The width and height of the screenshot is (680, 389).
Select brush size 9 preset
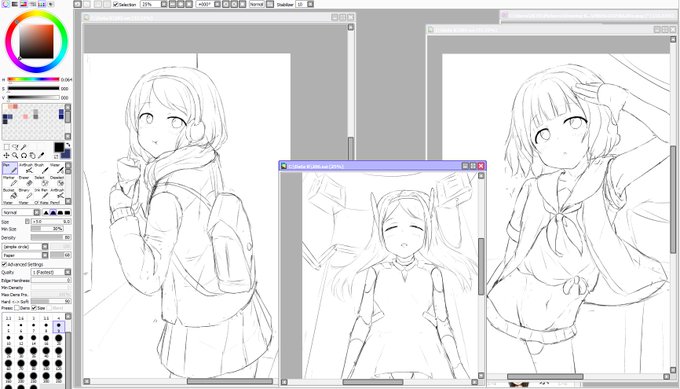(59, 327)
